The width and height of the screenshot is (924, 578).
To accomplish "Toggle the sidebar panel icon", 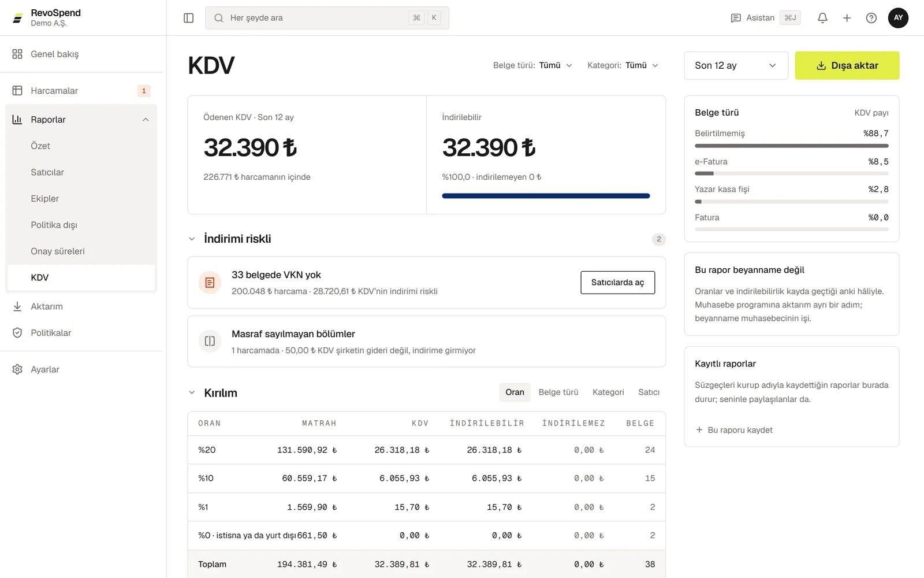I will [x=188, y=18].
